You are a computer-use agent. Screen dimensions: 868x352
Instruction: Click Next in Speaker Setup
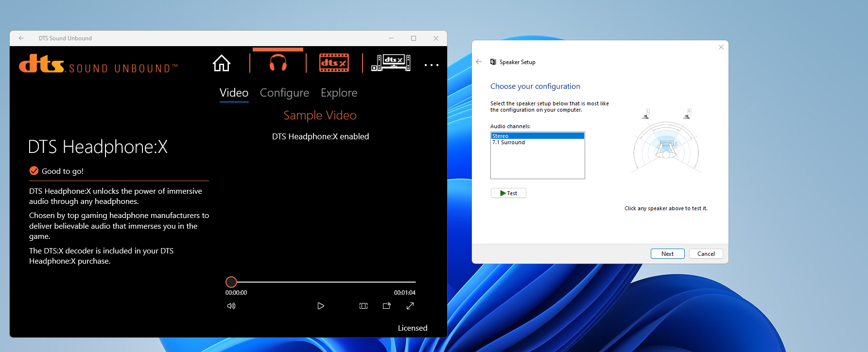pos(667,253)
